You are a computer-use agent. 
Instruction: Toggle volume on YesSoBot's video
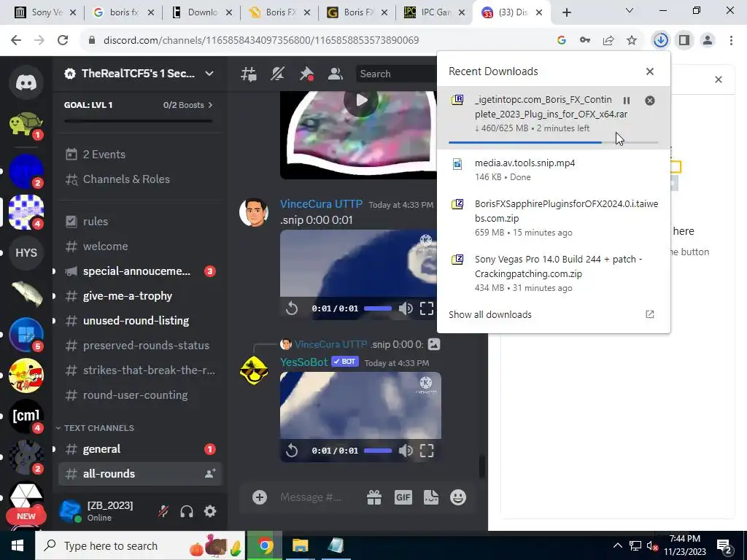pos(406,451)
